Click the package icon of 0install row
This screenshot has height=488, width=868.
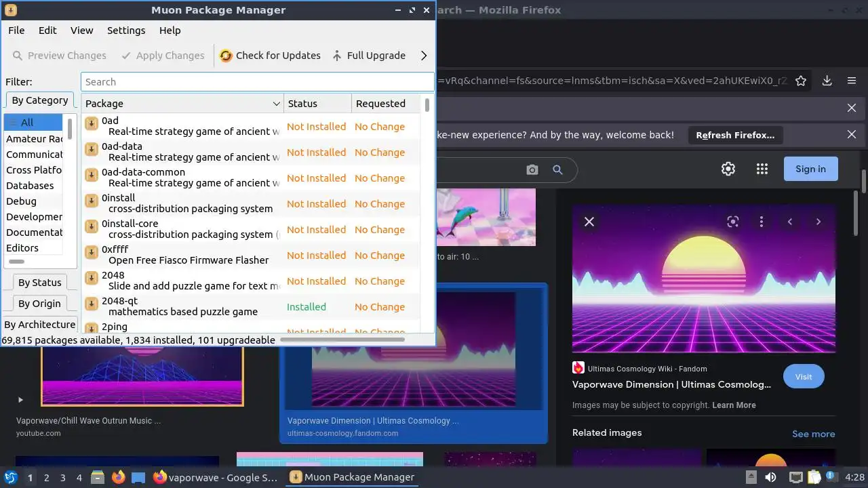click(x=91, y=201)
